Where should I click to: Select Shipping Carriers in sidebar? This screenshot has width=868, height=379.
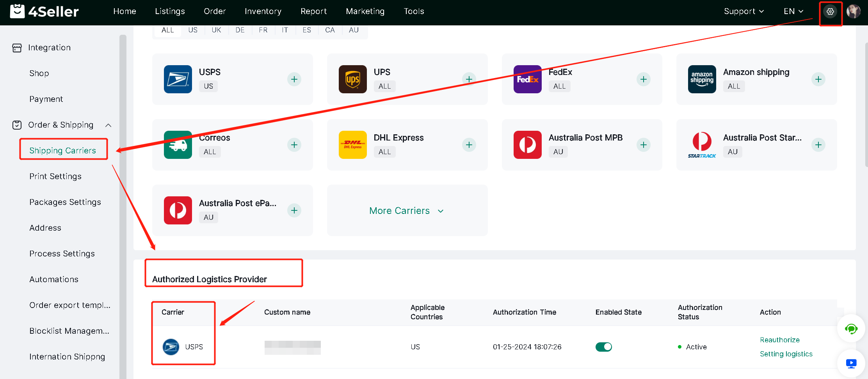[63, 151]
